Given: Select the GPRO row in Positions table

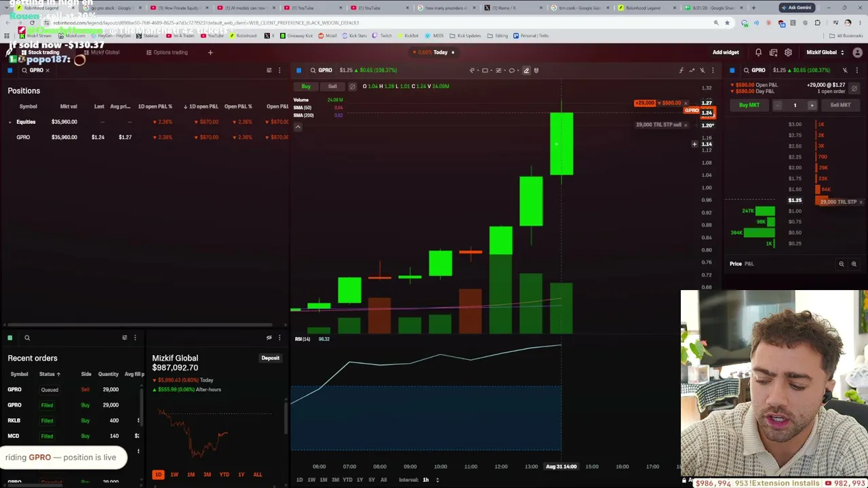Looking at the screenshot, I should 145,137.
